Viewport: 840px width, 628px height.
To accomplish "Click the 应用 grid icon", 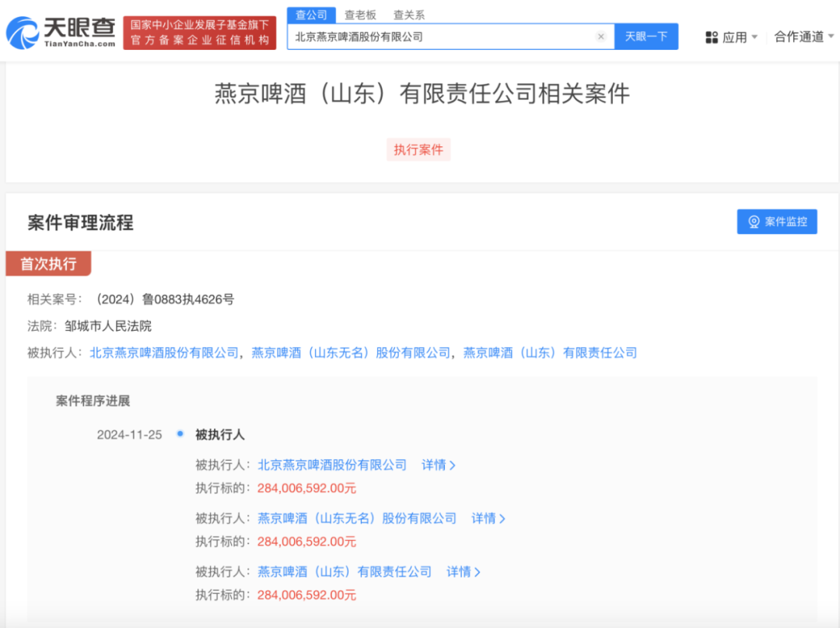I will coord(712,37).
